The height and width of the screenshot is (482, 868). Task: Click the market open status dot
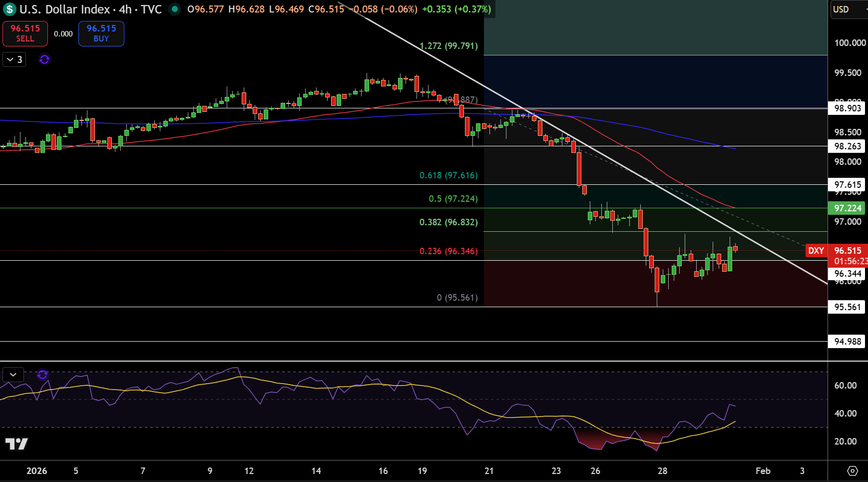pyautogui.click(x=174, y=9)
